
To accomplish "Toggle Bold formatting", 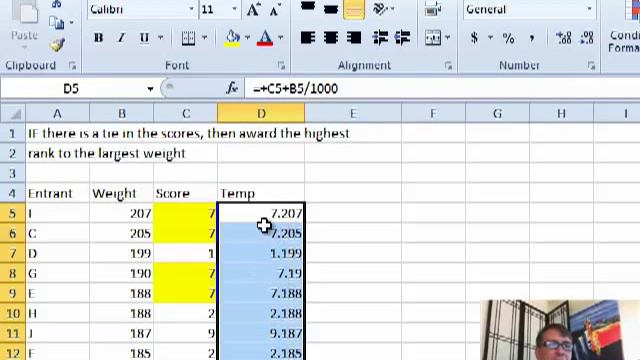I will click(98, 38).
